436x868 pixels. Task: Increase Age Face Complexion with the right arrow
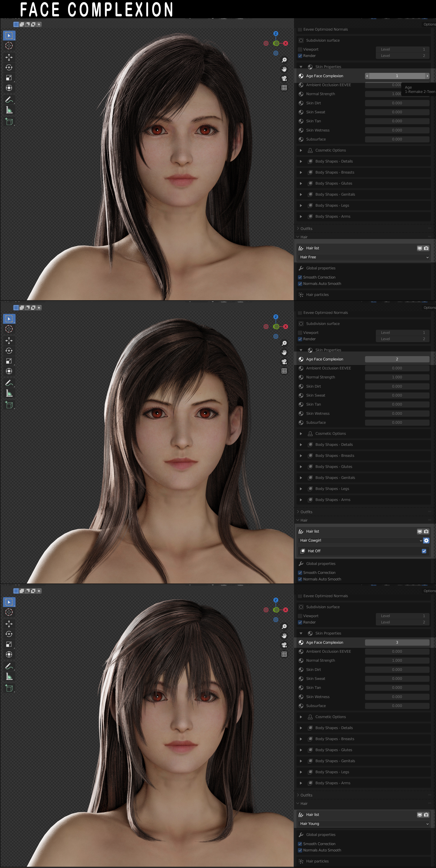(x=427, y=76)
